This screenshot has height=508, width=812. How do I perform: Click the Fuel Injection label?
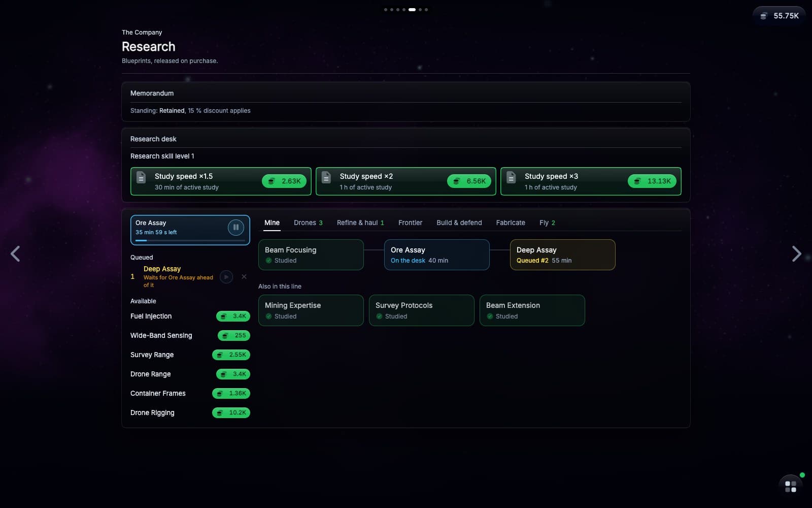[x=151, y=316]
